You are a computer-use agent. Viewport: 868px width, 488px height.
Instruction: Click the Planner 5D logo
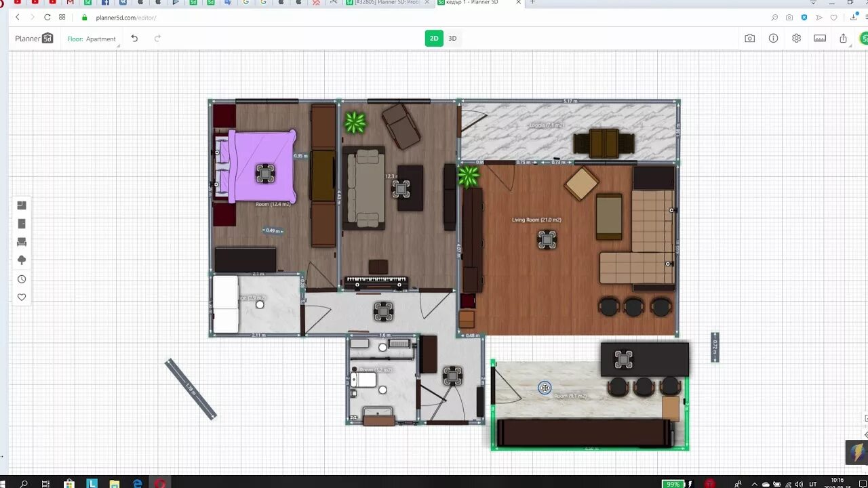[33, 38]
